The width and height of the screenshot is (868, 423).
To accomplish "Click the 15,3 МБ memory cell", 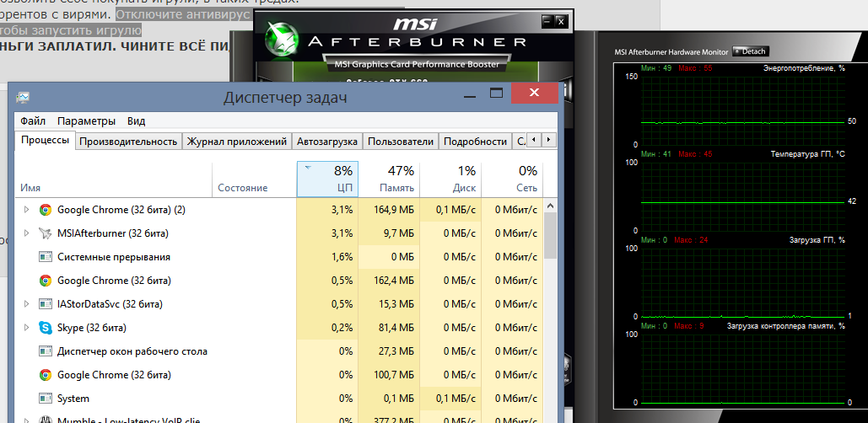I will pos(389,304).
